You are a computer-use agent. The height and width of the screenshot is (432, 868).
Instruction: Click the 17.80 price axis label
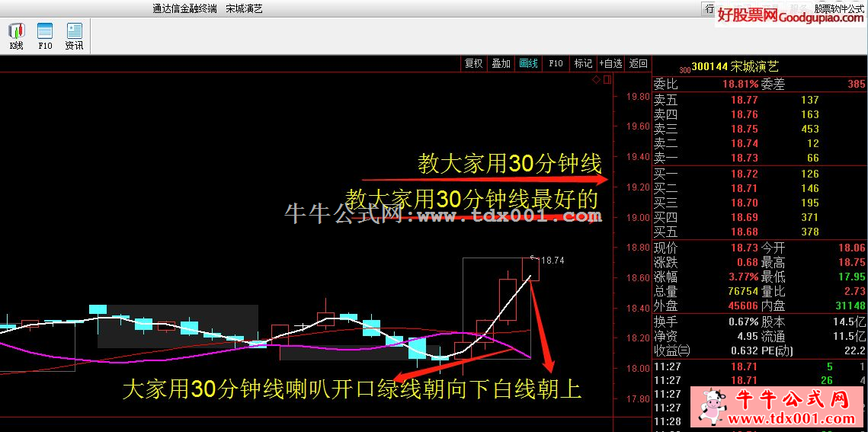point(636,398)
